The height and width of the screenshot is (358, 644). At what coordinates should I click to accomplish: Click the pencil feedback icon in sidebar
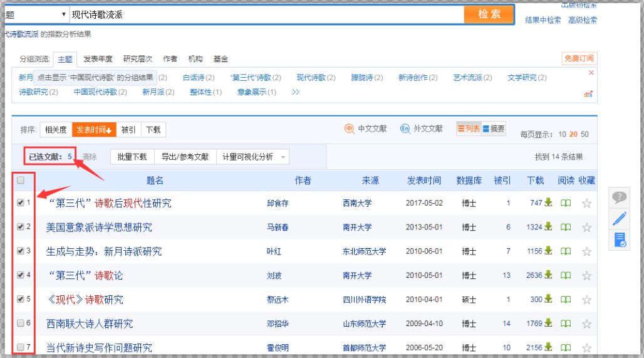click(620, 218)
